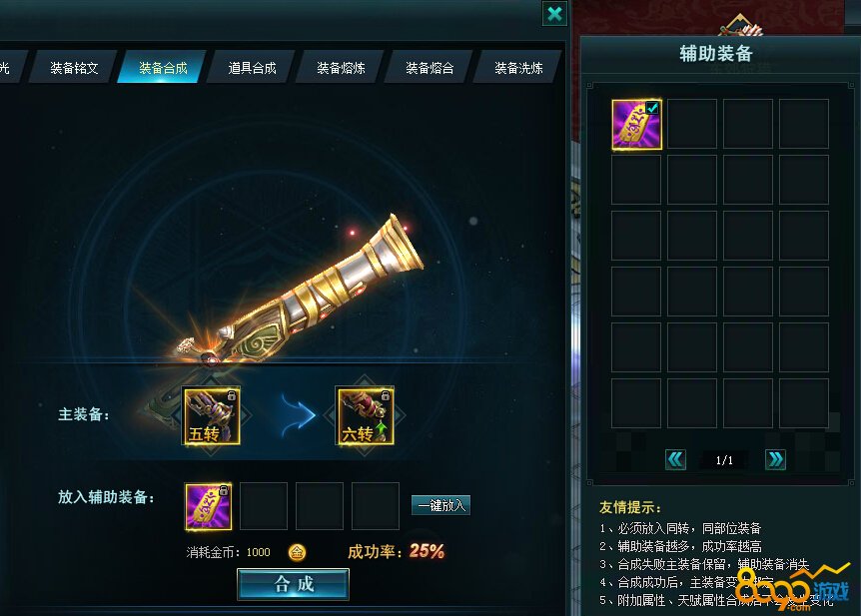The width and height of the screenshot is (861, 616).
Task: Toggle the checkmark on the 辅助装备 inventory item
Action: click(652, 108)
